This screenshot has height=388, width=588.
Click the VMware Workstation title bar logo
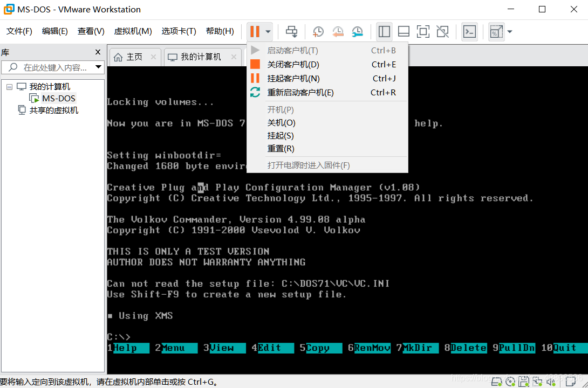point(9,9)
